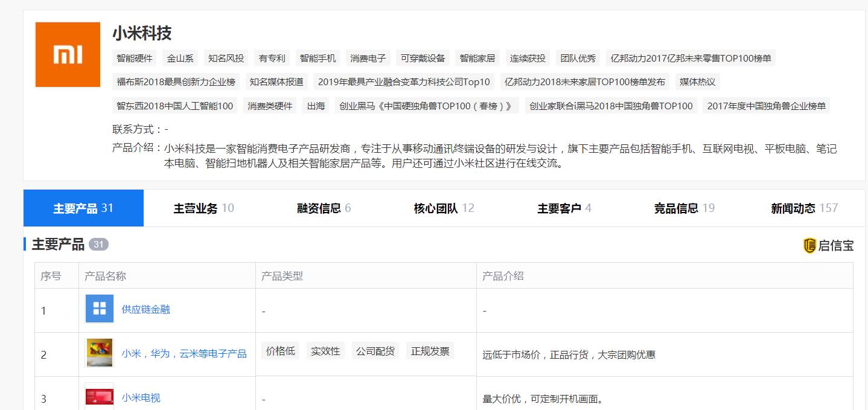Click the 亿邦动力2017亿邦未来零售TOP100榜单 tag

coord(691,58)
